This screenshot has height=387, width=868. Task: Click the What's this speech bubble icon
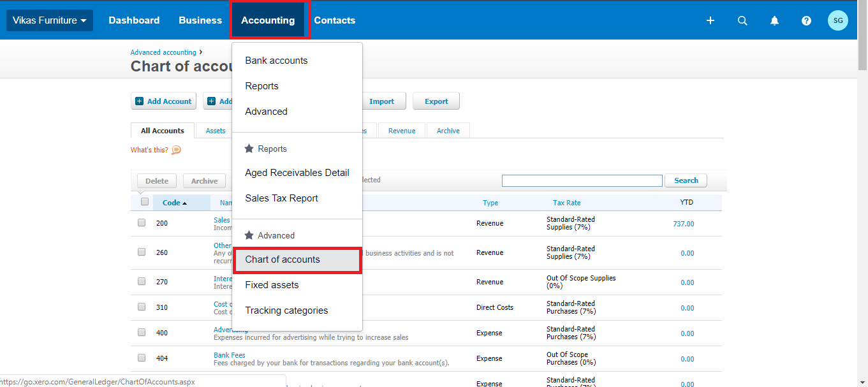[x=177, y=150]
